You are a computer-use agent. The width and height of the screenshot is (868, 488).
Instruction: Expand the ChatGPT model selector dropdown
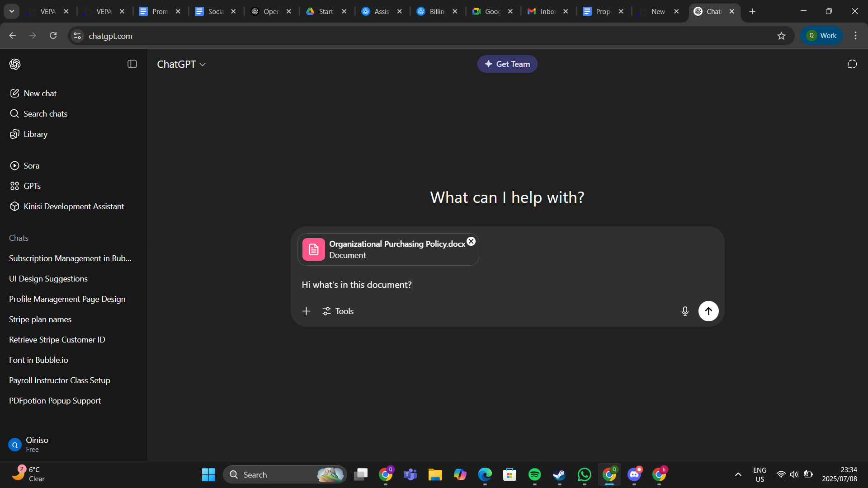click(181, 64)
